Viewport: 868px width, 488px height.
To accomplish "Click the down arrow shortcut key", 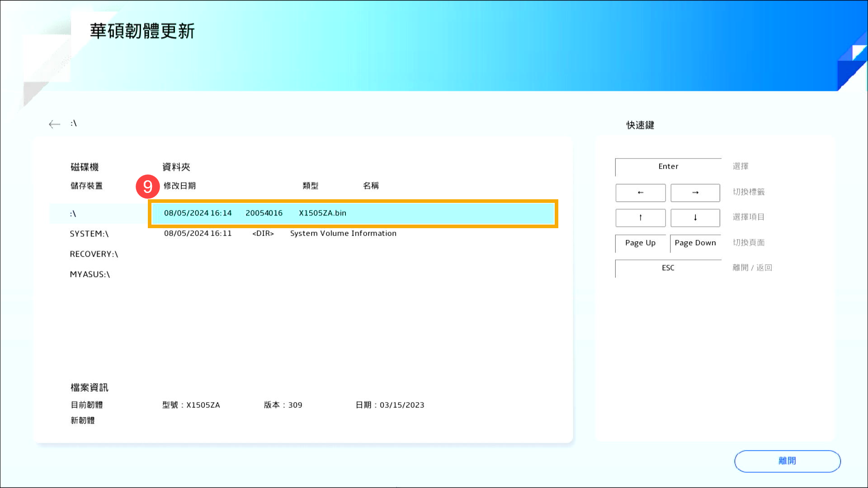I will tap(695, 218).
